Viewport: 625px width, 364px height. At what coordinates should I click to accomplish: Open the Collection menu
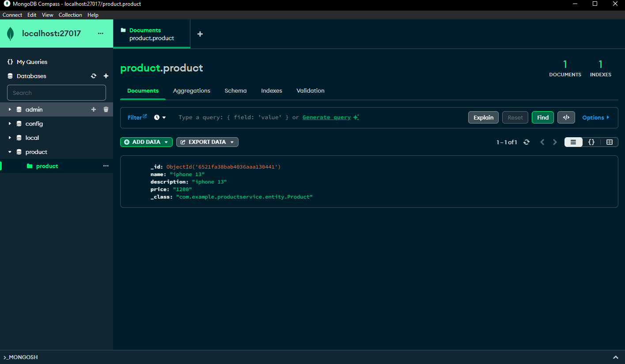point(70,15)
